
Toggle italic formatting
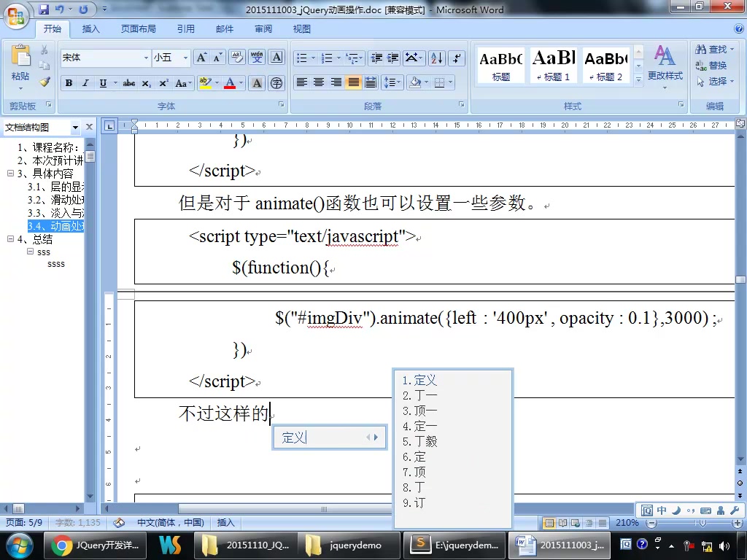(85, 82)
